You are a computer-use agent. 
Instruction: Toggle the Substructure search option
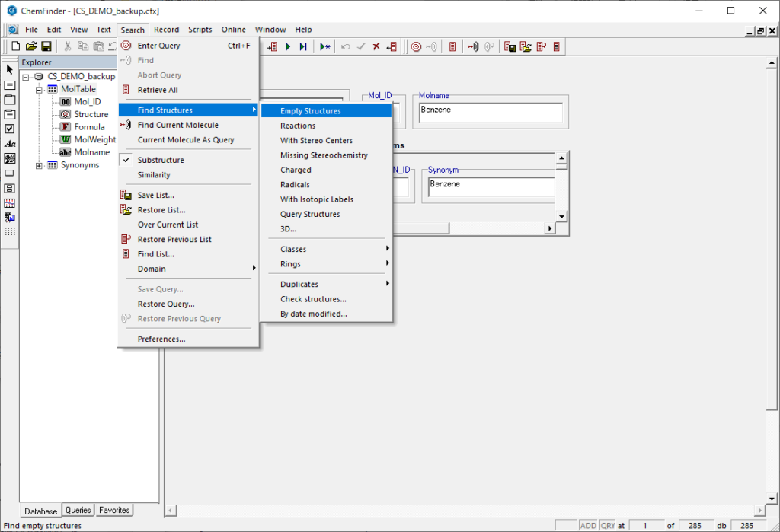(x=160, y=161)
